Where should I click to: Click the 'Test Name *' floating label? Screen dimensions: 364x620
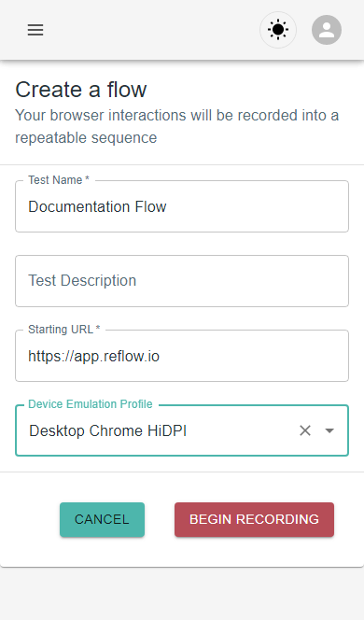point(59,180)
